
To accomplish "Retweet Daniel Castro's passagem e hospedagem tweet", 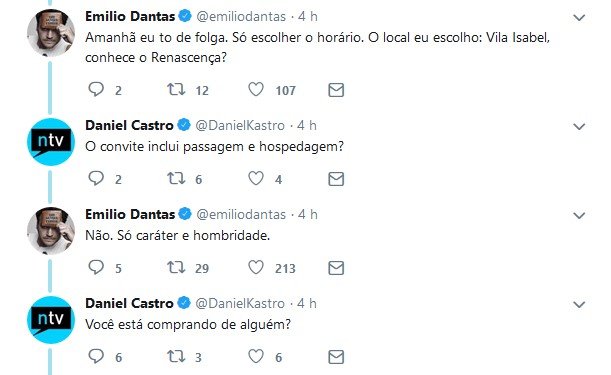I will tap(176, 179).
